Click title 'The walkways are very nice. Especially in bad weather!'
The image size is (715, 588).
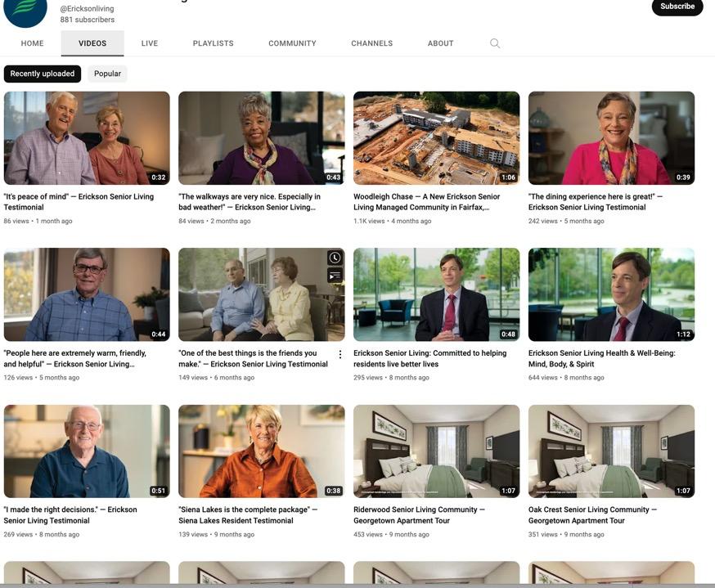click(250, 202)
